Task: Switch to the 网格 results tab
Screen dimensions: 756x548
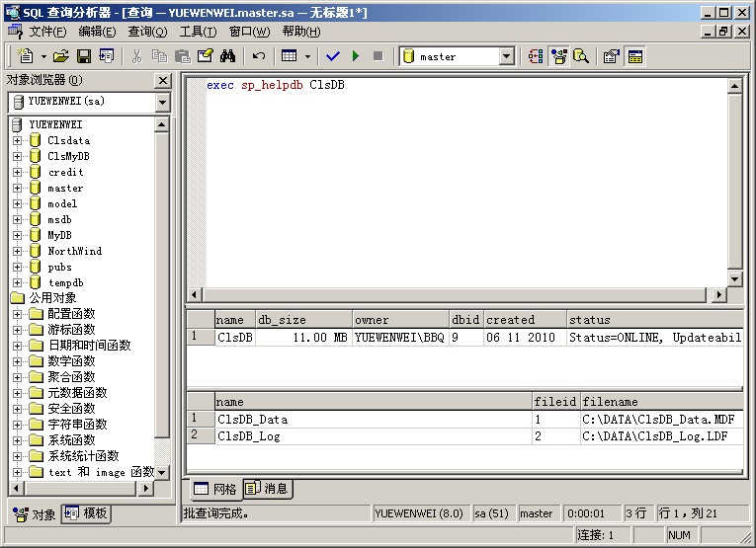Action: (215, 489)
